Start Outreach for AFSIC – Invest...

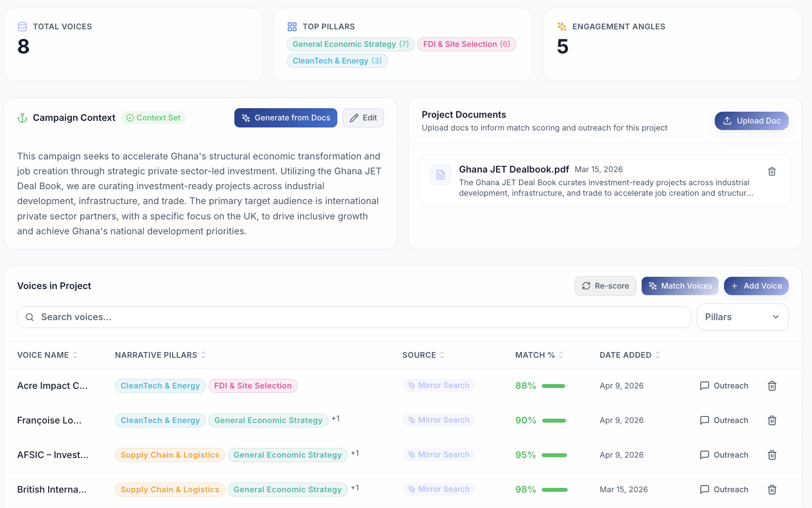pos(724,455)
